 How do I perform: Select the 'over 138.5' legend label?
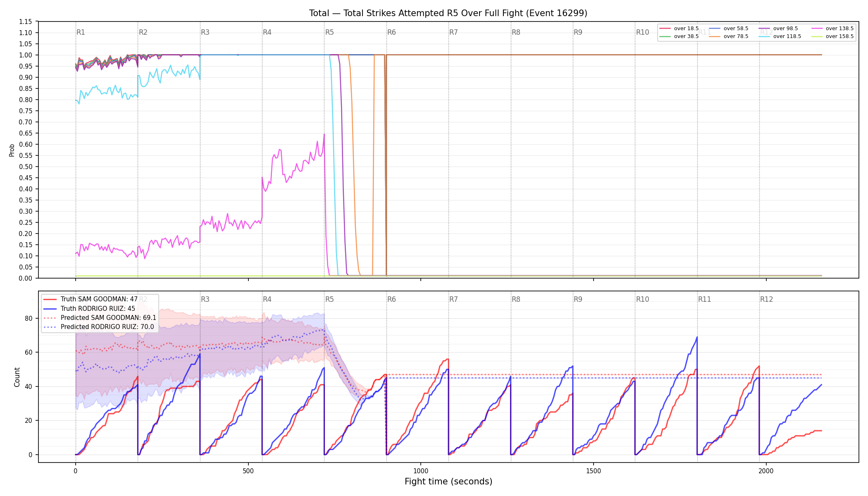[x=839, y=29]
